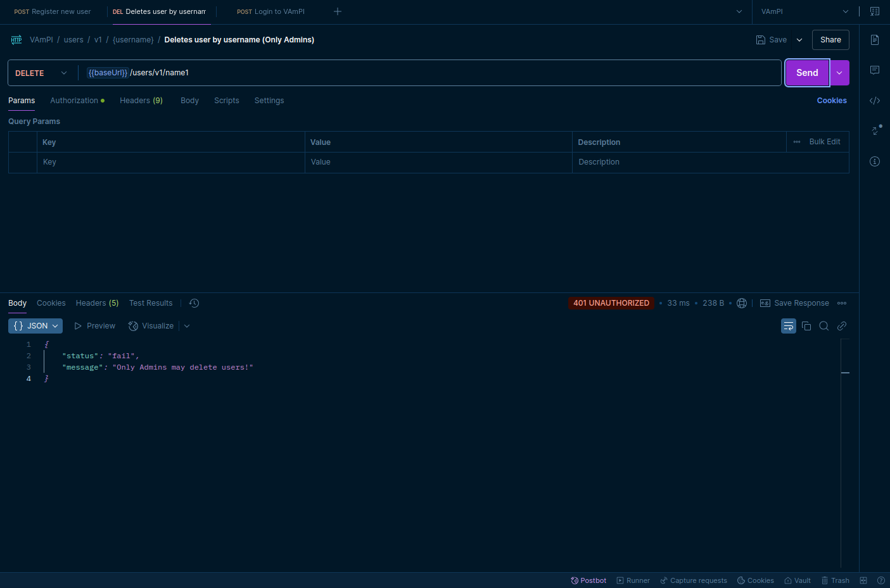Click the request URL input field

(x=443, y=73)
